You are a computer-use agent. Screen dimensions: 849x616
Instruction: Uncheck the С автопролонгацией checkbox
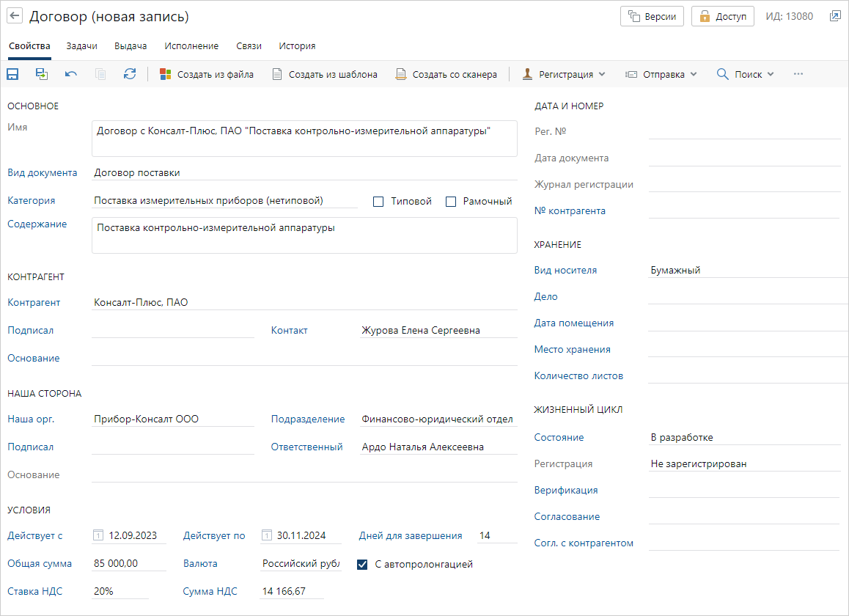[362, 565]
